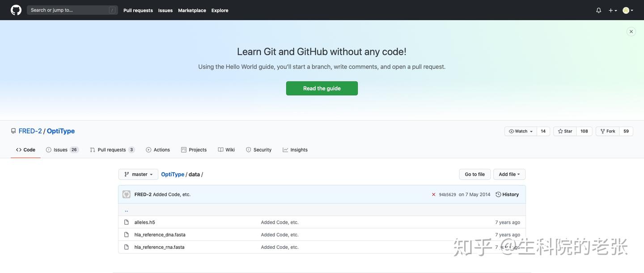The image size is (644, 273).
Task: Click the repository book icon beside FRED-2
Action: point(13,131)
